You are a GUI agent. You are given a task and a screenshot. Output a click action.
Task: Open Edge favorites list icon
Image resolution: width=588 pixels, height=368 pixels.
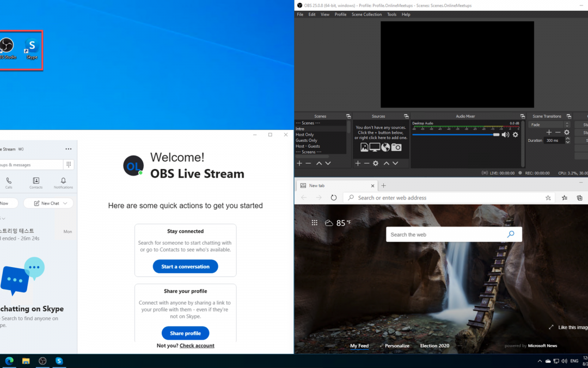coord(565,197)
